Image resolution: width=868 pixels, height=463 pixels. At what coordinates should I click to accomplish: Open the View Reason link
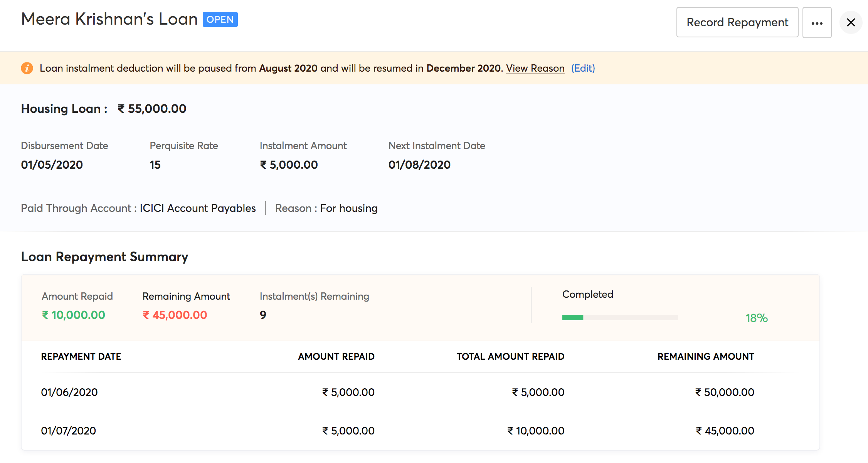coord(535,68)
